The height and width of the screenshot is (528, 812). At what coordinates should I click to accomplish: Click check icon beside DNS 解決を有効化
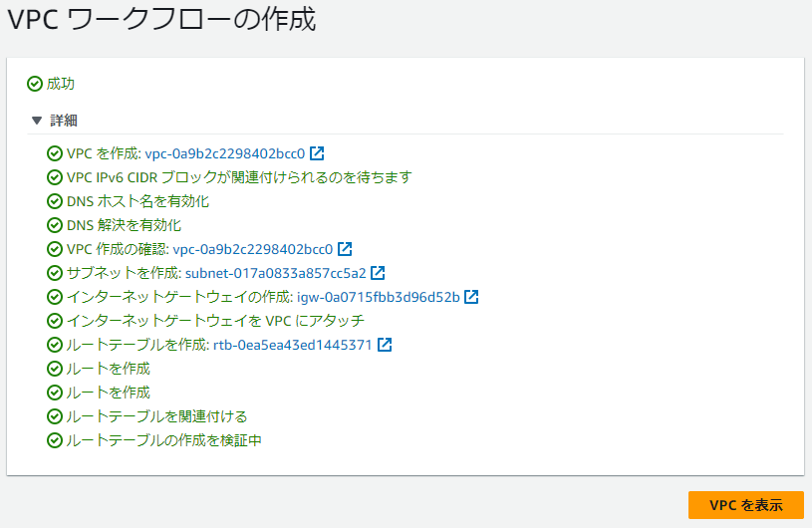[55, 225]
